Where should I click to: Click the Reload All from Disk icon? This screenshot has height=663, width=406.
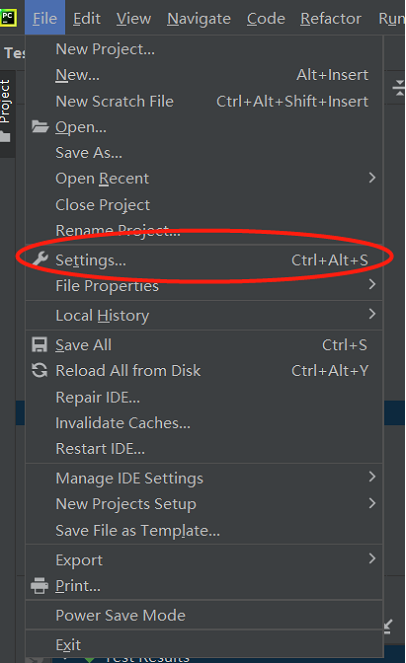pos(40,370)
